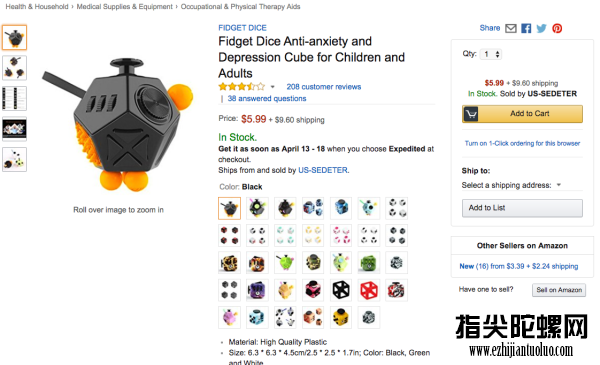Open the 208 customer reviews link
The image size is (600, 365).
(x=324, y=87)
